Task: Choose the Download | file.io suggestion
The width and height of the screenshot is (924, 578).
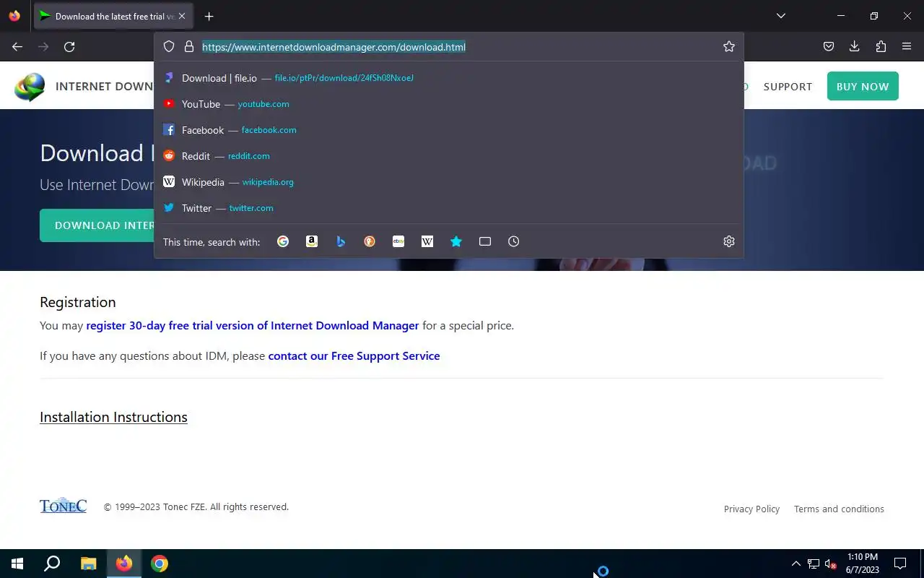Action: 449,78
